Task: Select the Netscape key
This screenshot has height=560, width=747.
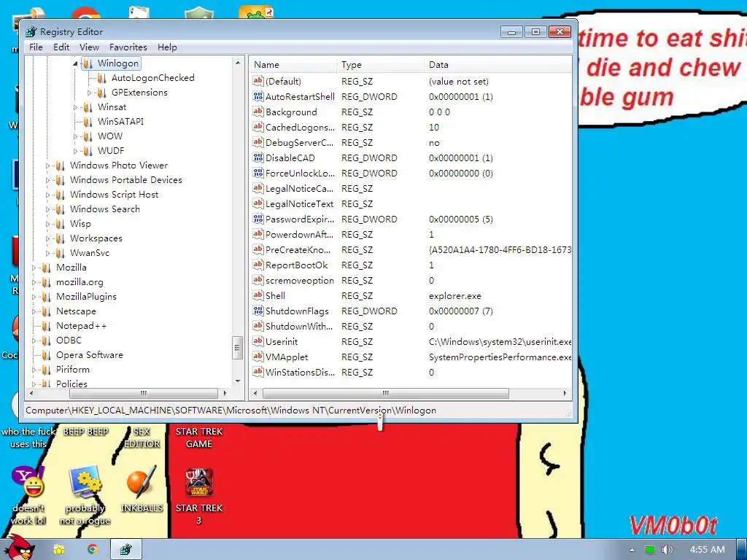Action: coord(76,311)
